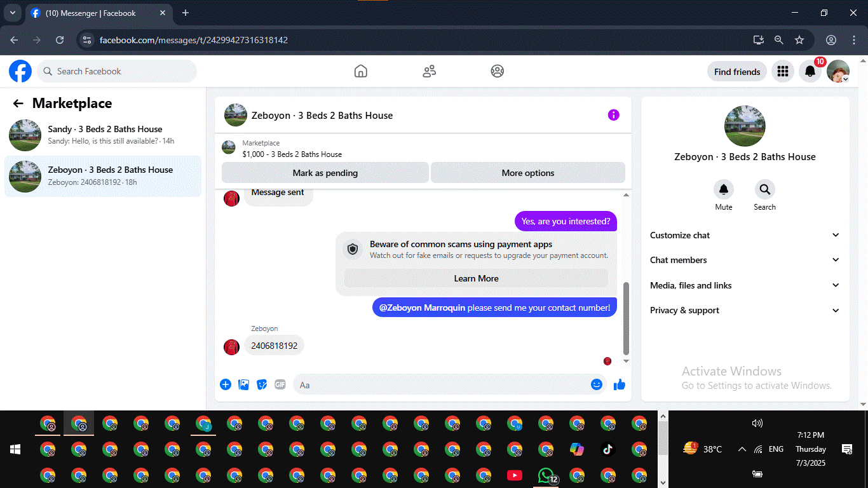Search in conversation magnifier icon
This screenshot has width=868, height=488.
764,189
